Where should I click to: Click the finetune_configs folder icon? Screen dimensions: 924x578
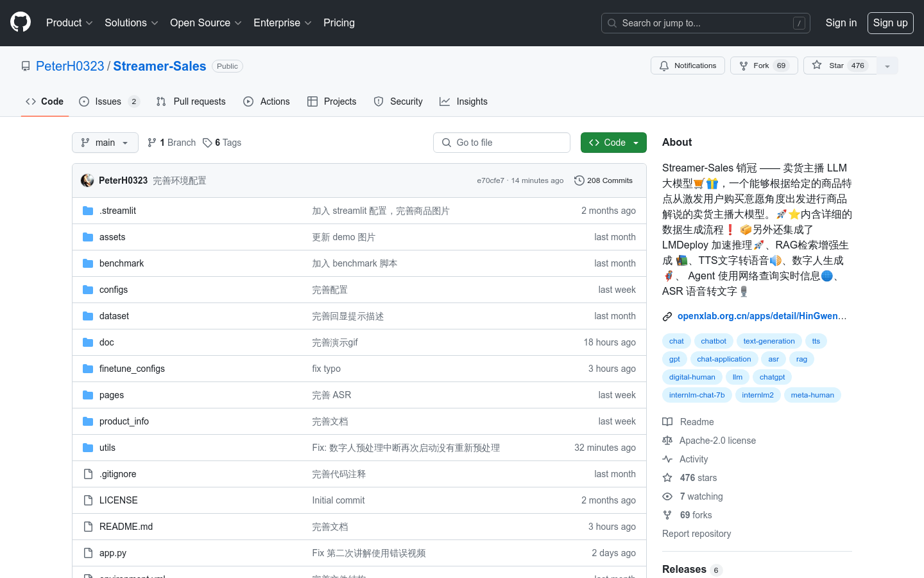click(x=88, y=369)
